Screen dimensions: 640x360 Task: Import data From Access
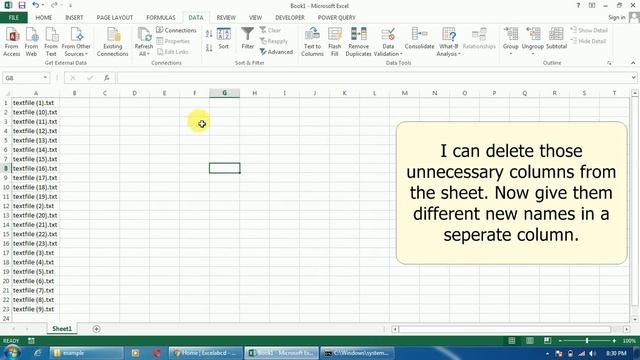11,42
